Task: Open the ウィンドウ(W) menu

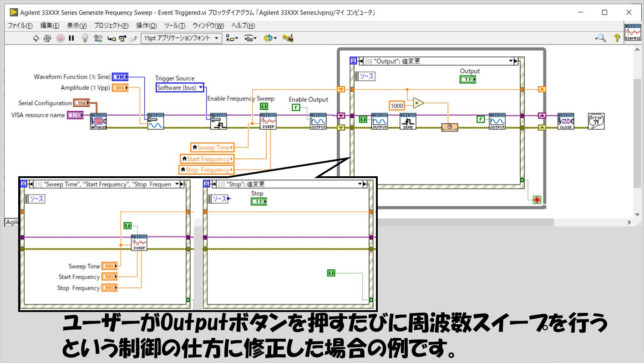Action: 208,26
